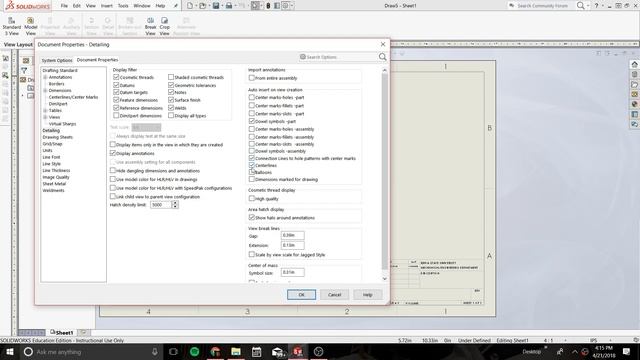Uncheck the Geometric tolerances filter

[x=171, y=85]
